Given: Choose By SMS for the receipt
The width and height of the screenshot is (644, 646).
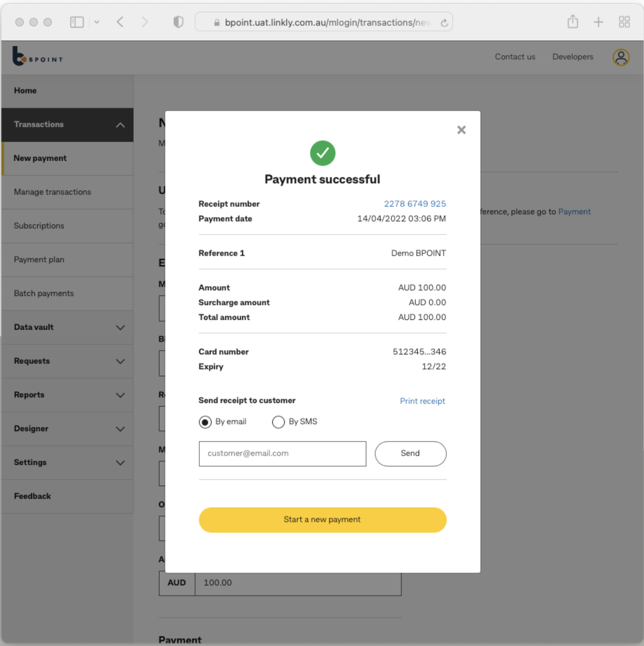Looking at the screenshot, I should coord(278,422).
